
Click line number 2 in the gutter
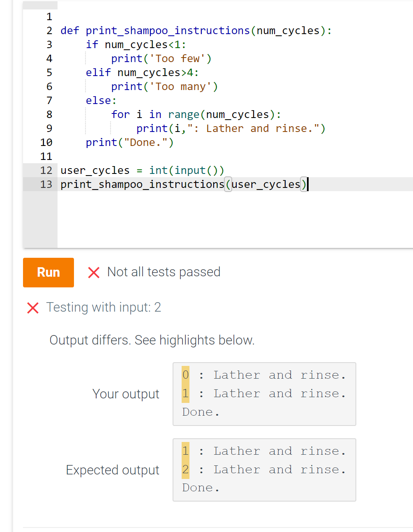[x=49, y=30]
